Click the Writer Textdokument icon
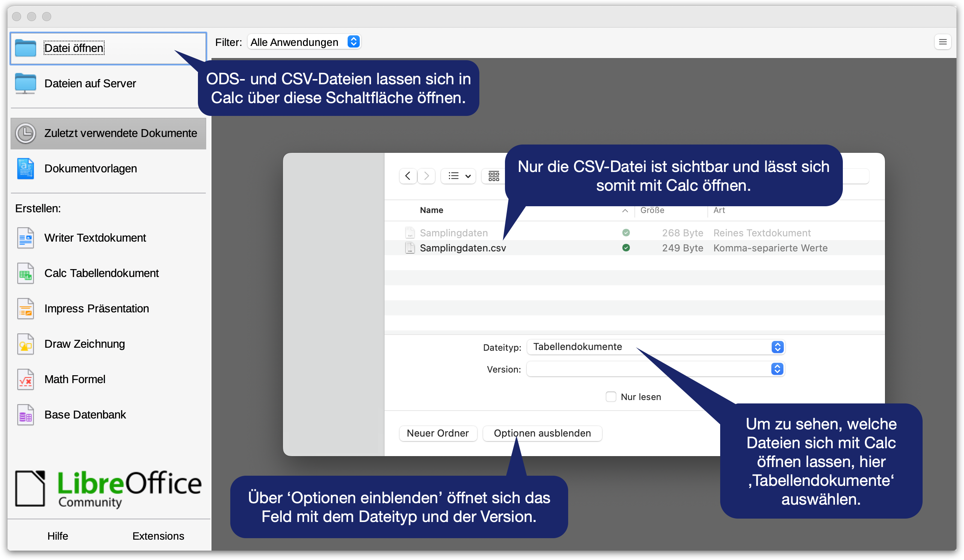The image size is (964, 560). 25,238
